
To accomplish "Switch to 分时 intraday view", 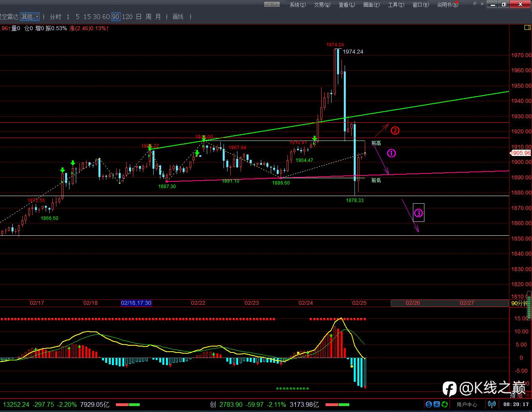I will (56, 17).
